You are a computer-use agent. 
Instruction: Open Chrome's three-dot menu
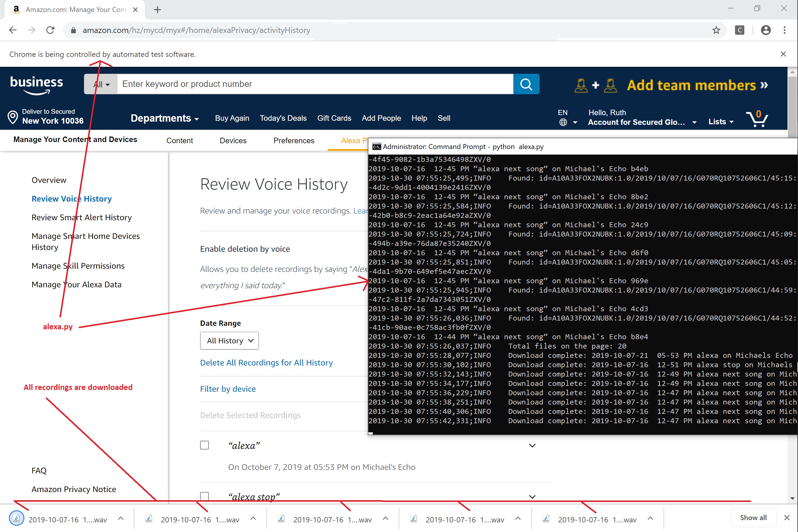tap(784, 30)
